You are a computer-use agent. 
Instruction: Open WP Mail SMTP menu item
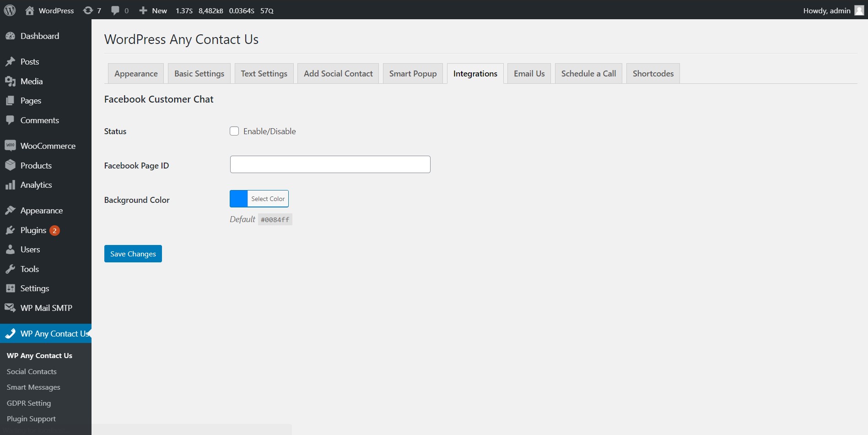(46, 308)
